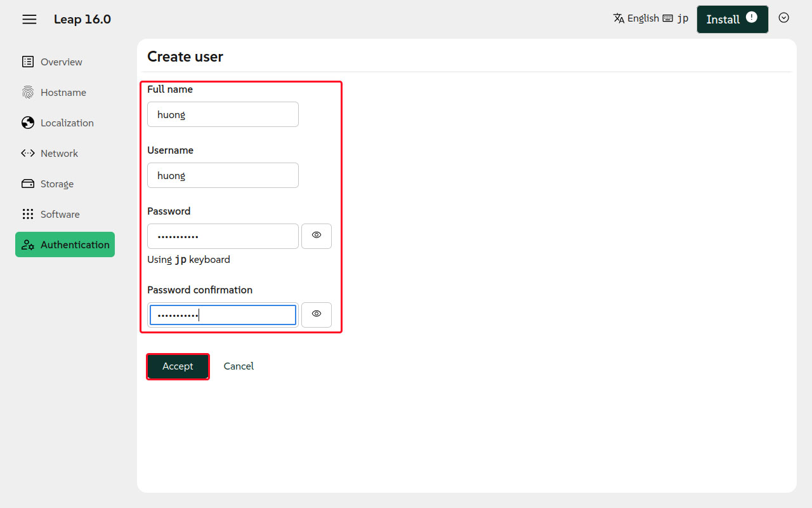Expand the options chevron beside Install
Viewport: 812px width, 508px height.
783,18
